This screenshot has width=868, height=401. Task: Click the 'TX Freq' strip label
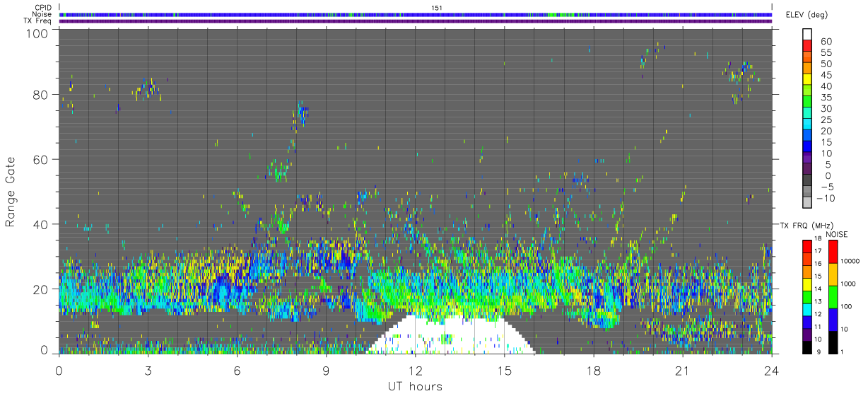tap(38, 21)
